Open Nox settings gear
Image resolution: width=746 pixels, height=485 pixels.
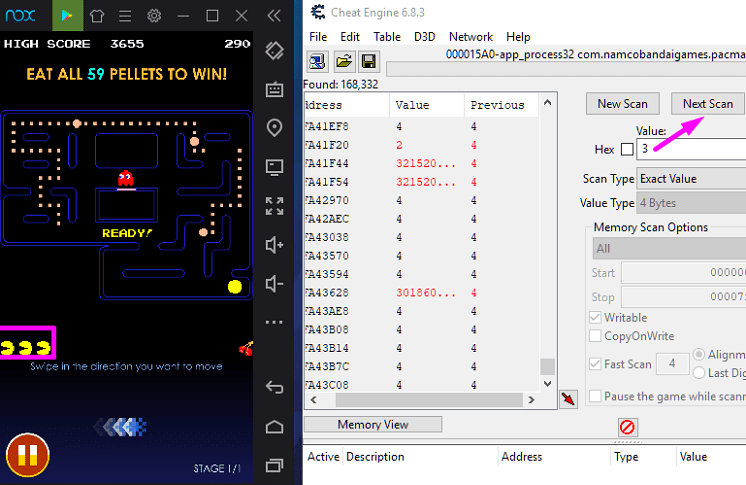[154, 16]
